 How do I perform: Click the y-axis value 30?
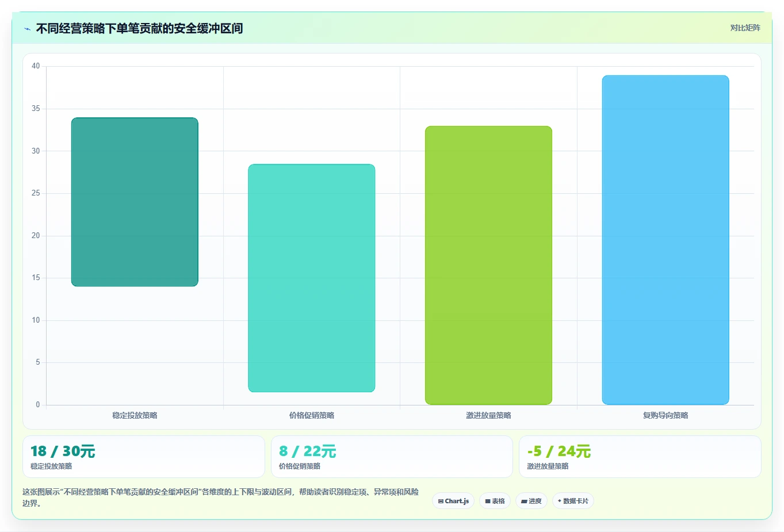36,151
